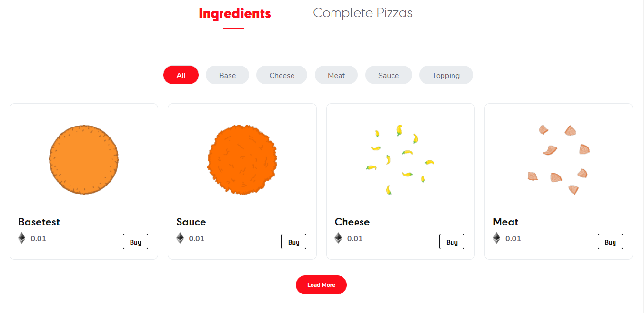
Task: Open the Cheese ingredient image
Action: 400,159
